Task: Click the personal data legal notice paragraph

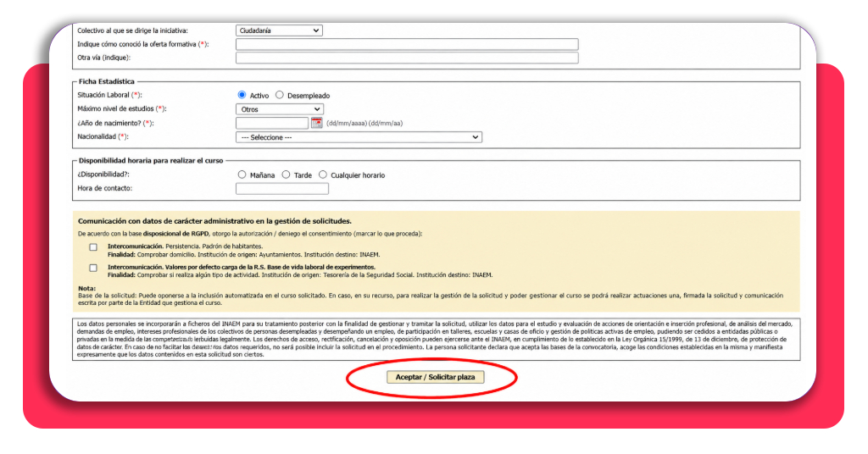Action: point(436,339)
